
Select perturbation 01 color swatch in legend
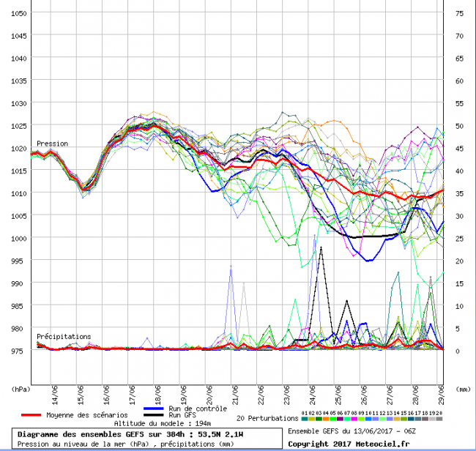click(304, 420)
